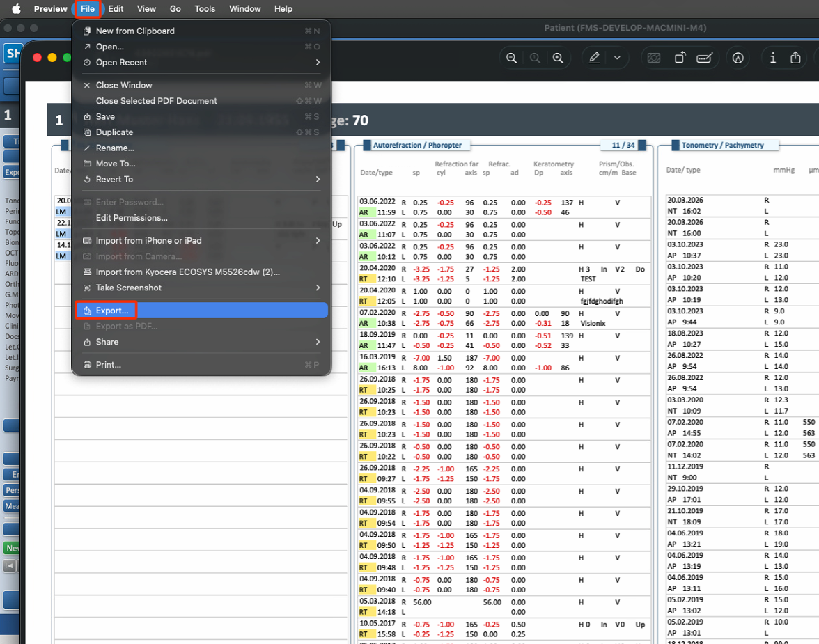Click 20.04.2020 RT 12:10 row date
Image resolution: width=819 pixels, height=644 pixels.
click(377, 269)
